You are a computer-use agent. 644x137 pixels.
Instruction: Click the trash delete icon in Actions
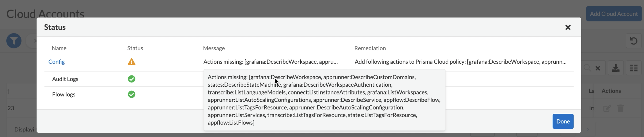pos(621,108)
